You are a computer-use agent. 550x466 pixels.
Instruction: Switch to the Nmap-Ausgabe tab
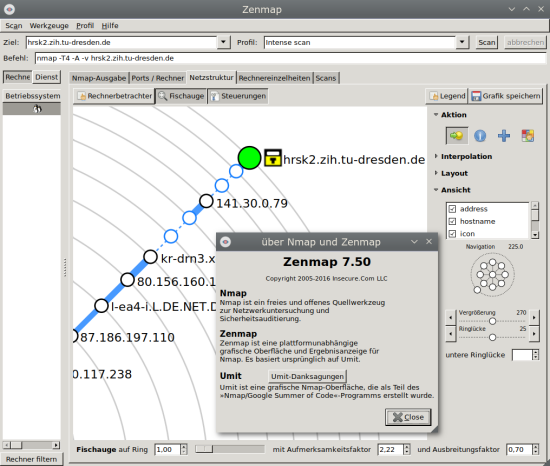[x=99, y=78]
